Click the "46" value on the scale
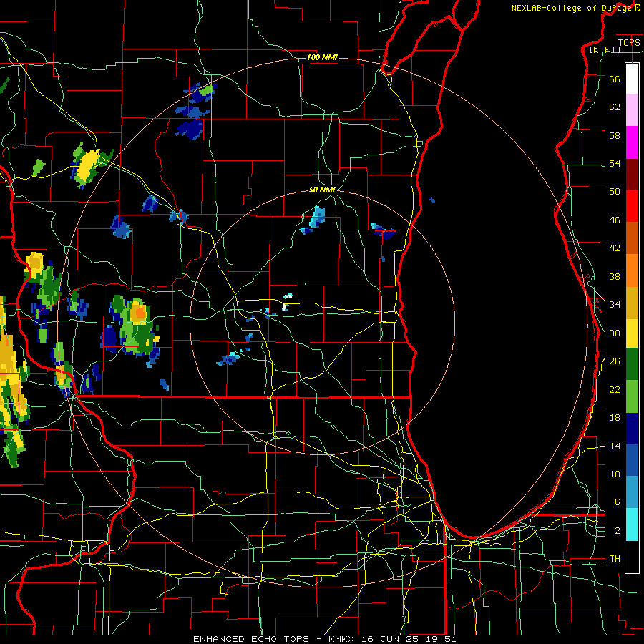The width and height of the screenshot is (644, 644). point(615,220)
